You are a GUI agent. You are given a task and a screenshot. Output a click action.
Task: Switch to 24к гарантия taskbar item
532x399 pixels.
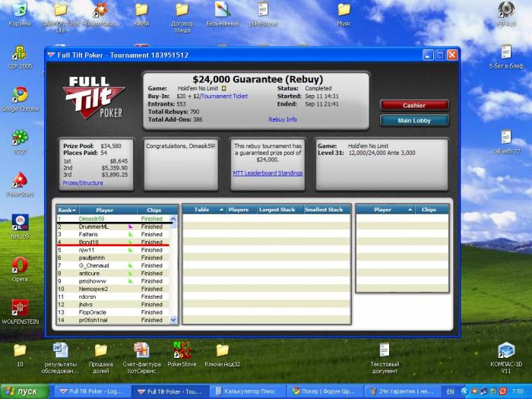click(x=402, y=391)
